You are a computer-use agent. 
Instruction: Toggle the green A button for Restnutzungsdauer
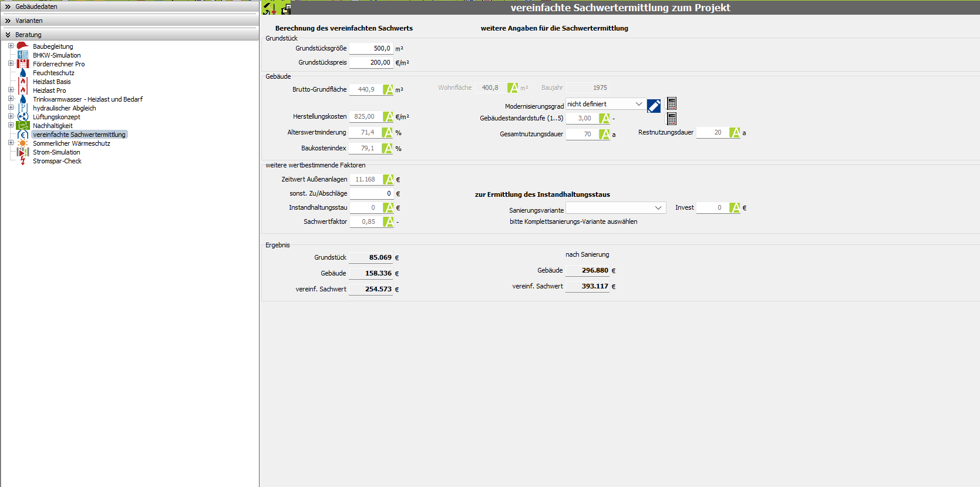click(735, 133)
